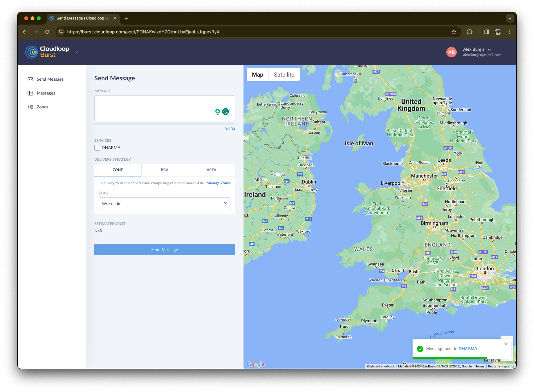The width and height of the screenshot is (534, 392).
Task: Click the Isle of Man map label
Action: [x=359, y=143]
